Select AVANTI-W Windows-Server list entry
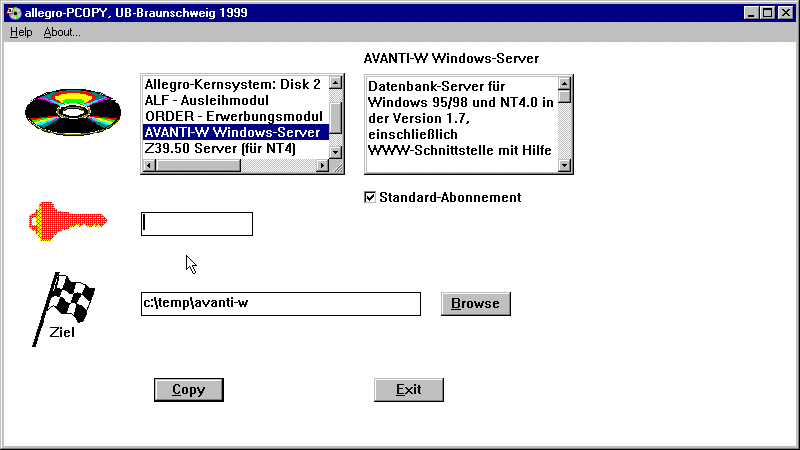Viewport: 800px width, 450px height. [236, 132]
